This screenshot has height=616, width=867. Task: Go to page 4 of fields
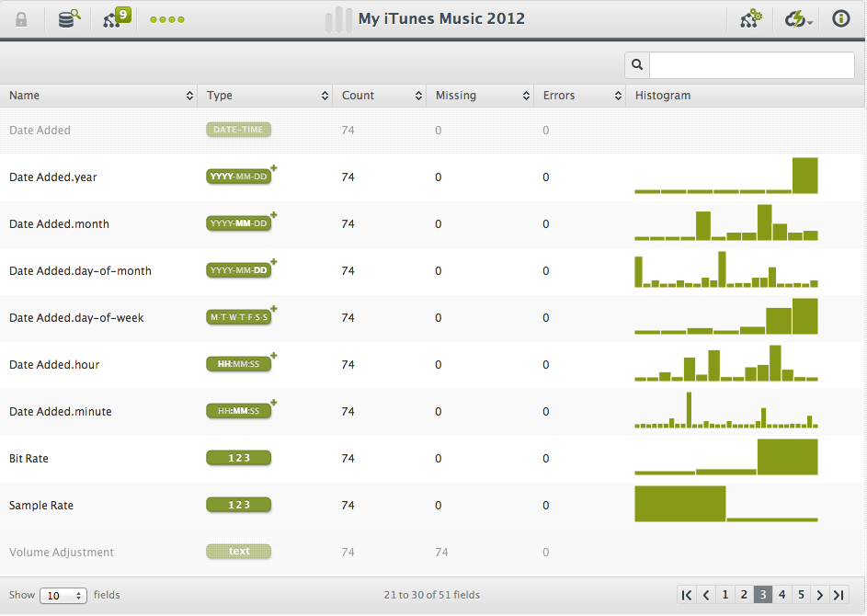(x=781, y=595)
